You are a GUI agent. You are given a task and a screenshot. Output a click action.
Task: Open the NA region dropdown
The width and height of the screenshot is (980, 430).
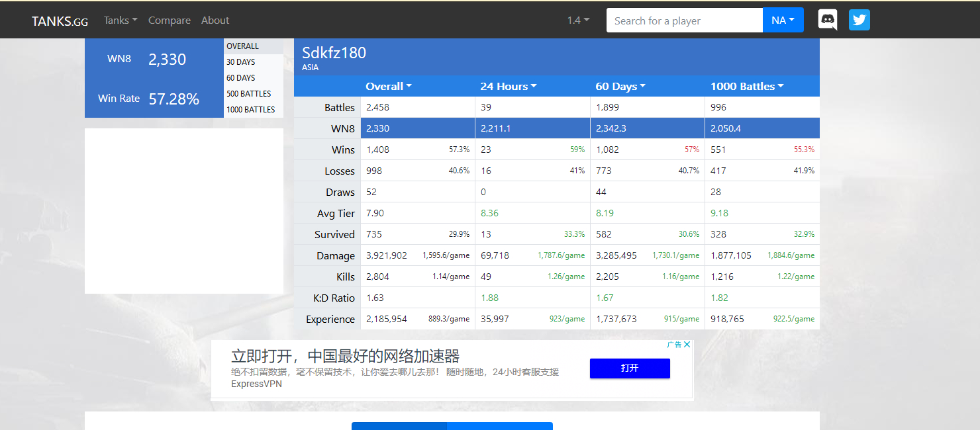click(x=783, y=21)
